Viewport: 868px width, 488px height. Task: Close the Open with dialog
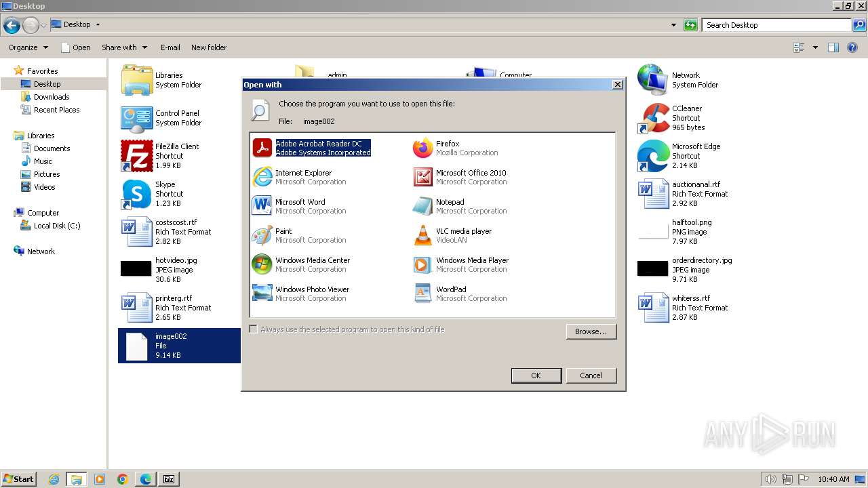(617, 85)
